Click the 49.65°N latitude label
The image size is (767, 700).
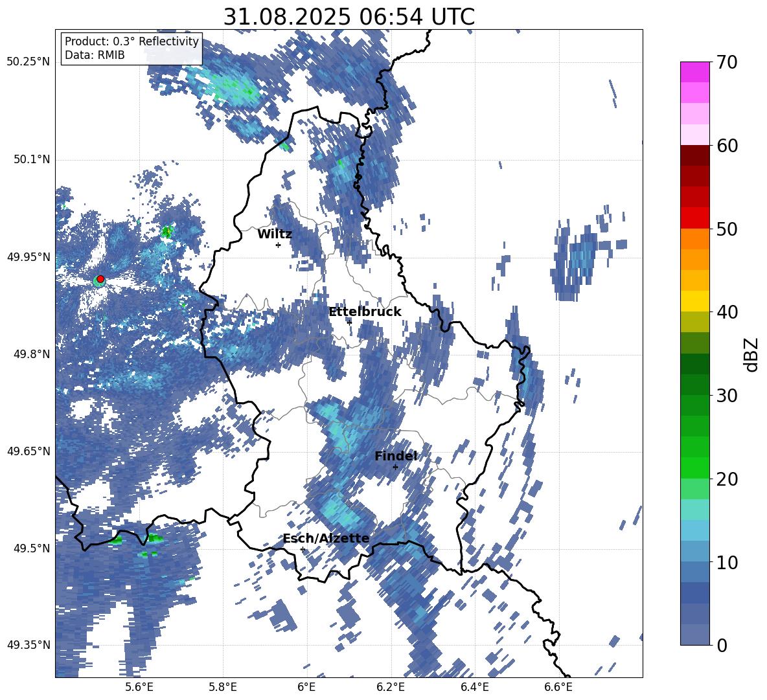click(29, 451)
